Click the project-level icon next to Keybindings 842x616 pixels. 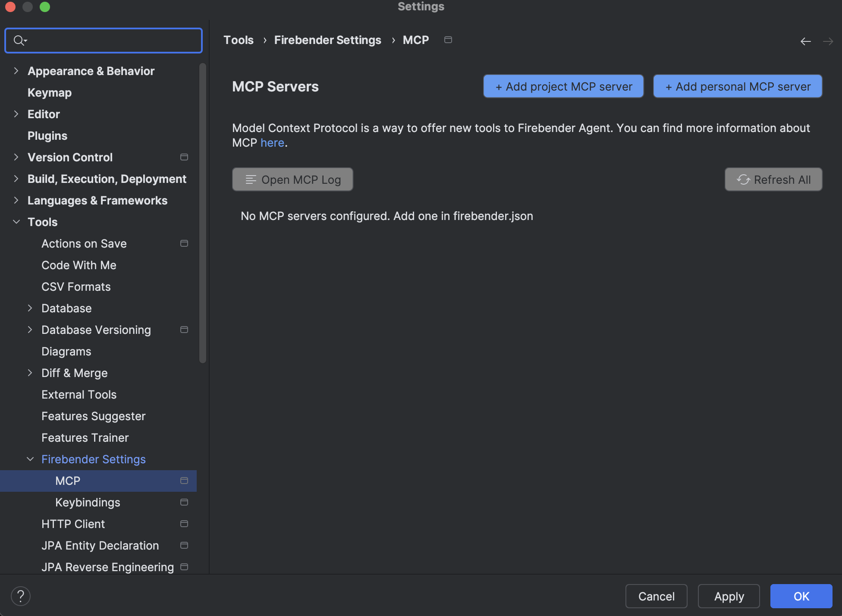[x=184, y=502]
